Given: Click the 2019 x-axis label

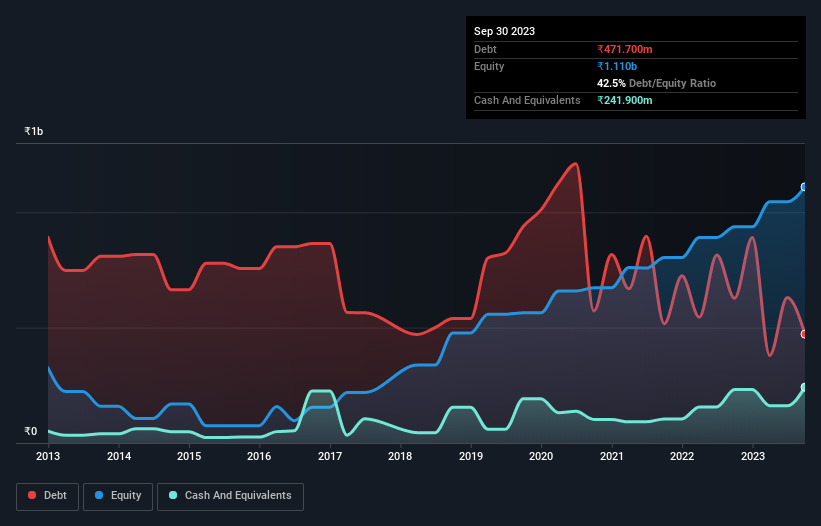Looking at the screenshot, I should (x=471, y=456).
